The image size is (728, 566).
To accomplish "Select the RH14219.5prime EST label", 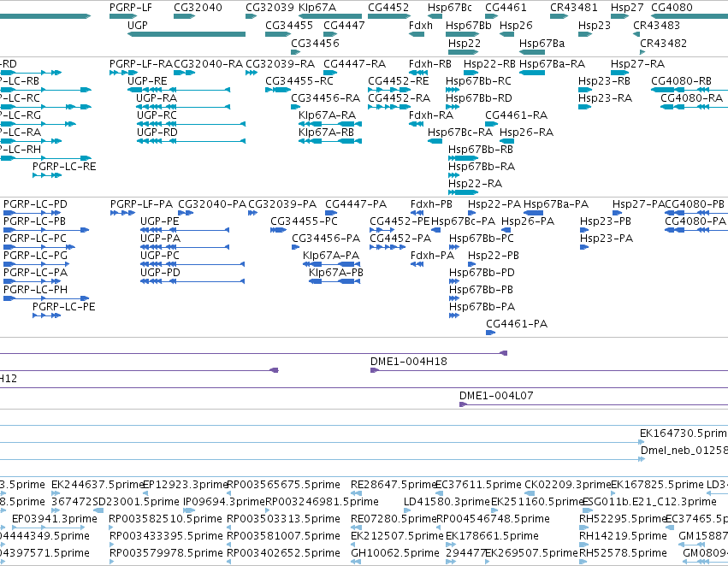I will (623, 536).
